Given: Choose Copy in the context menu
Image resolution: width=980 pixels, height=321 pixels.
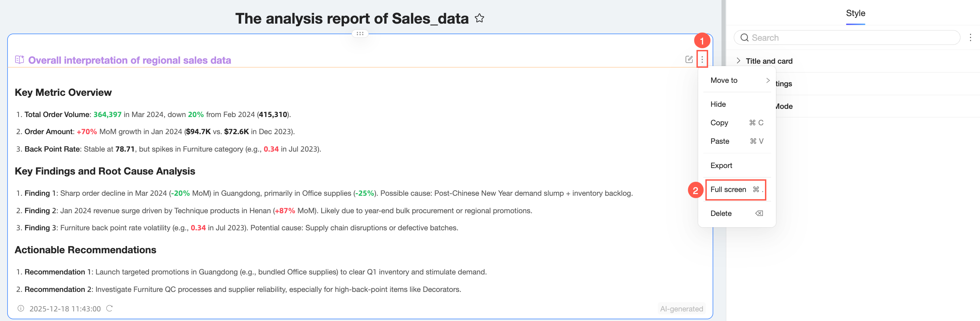Looking at the screenshot, I should (719, 123).
